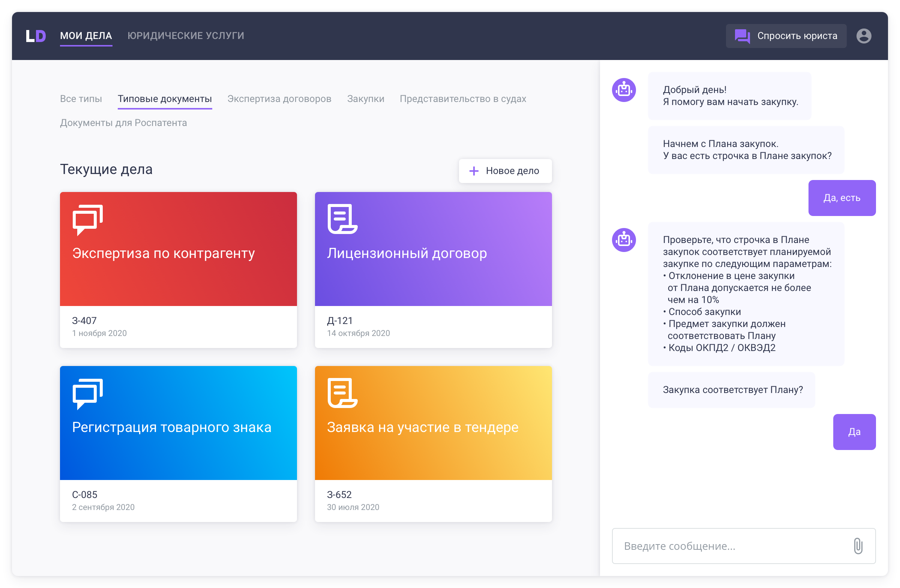900x588 pixels.
Task: Open Представительство в судах tab
Action: click(462, 99)
